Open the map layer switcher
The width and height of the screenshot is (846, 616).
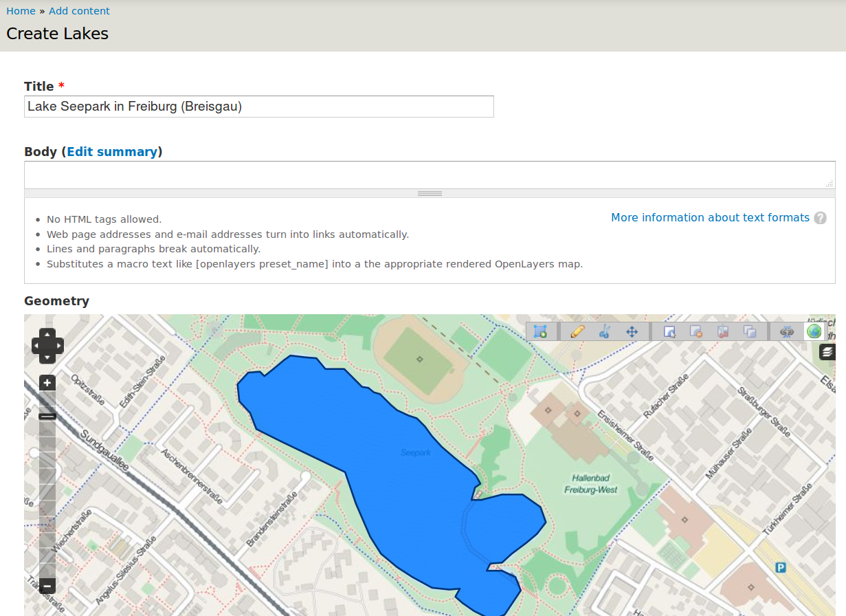[827, 352]
